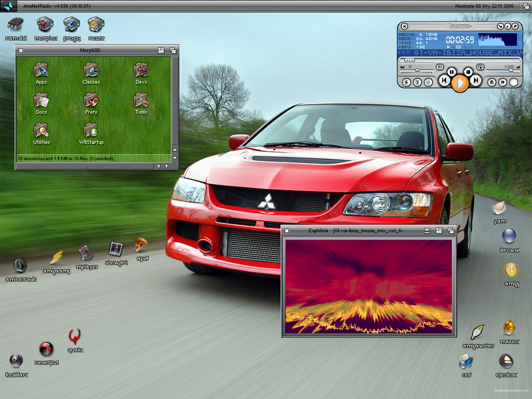Select the progsy volume desktop icon
This screenshot has height=399, width=532.
click(72, 29)
